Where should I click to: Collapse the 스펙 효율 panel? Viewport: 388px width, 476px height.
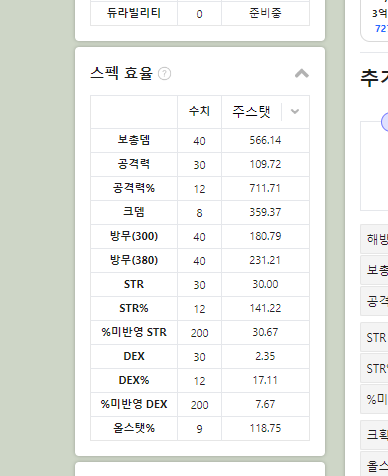pyautogui.click(x=302, y=73)
